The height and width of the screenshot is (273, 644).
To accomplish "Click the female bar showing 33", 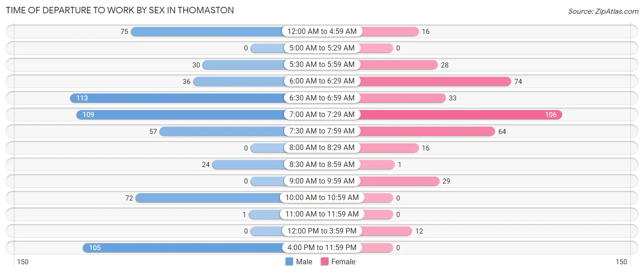I will (x=403, y=98).
